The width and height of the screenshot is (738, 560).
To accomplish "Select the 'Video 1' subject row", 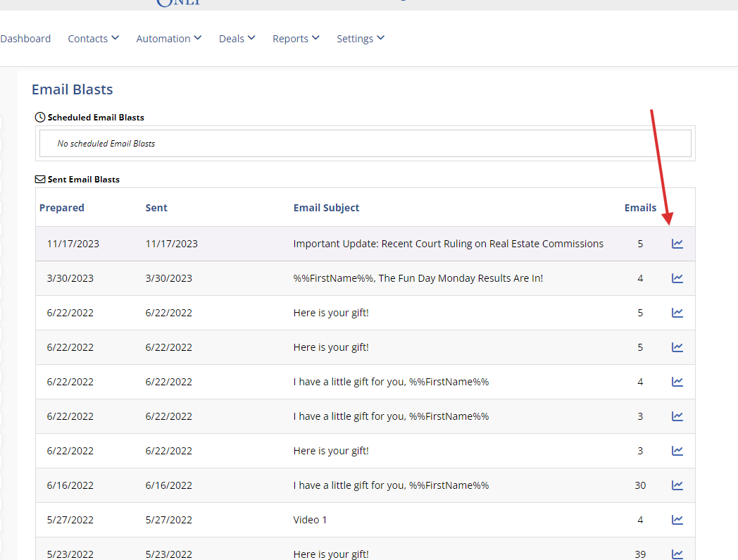I will pyautogui.click(x=310, y=519).
